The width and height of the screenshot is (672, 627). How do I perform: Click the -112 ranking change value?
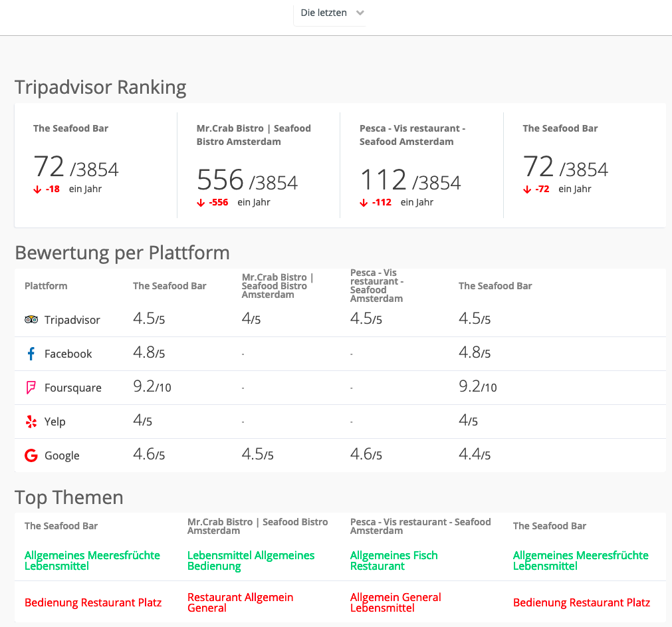[x=382, y=202]
